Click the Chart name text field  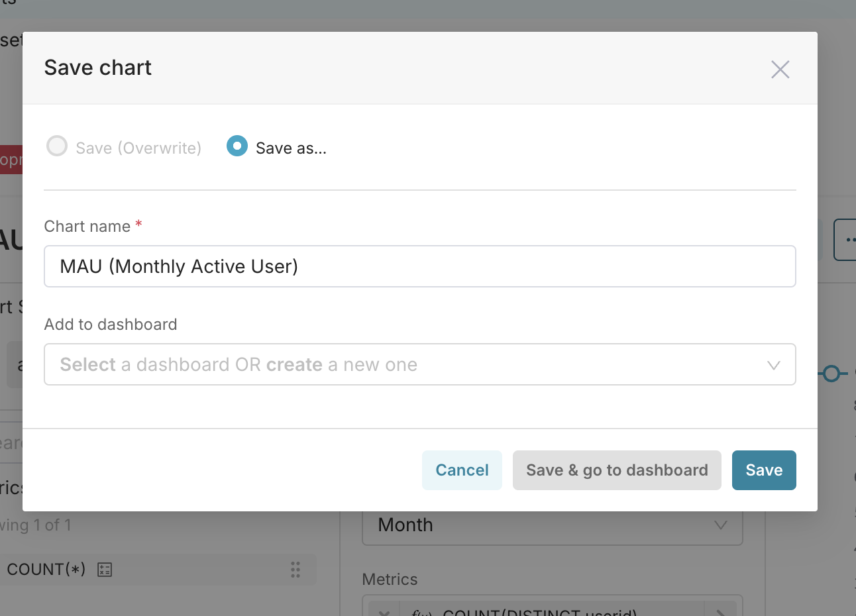(420, 266)
